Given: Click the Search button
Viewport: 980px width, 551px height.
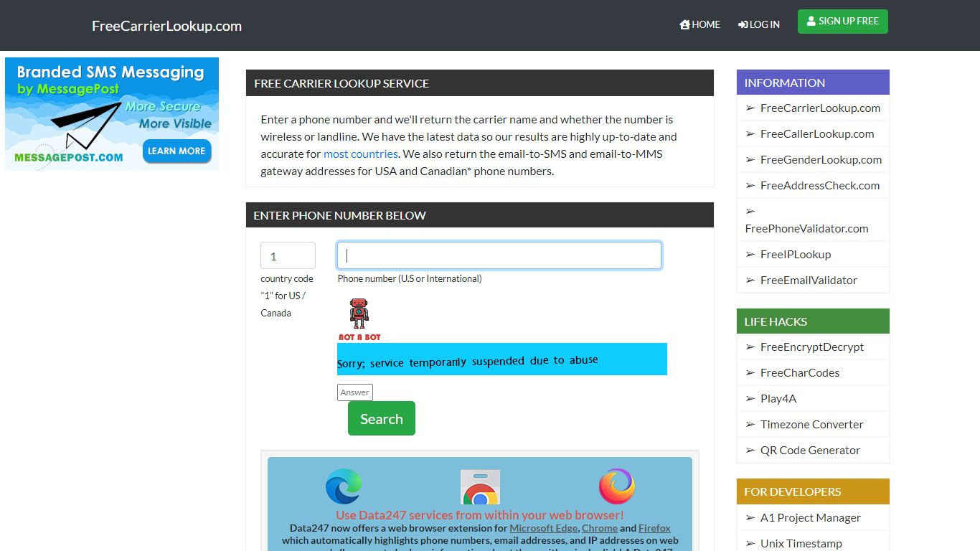Looking at the screenshot, I should click(x=382, y=418).
